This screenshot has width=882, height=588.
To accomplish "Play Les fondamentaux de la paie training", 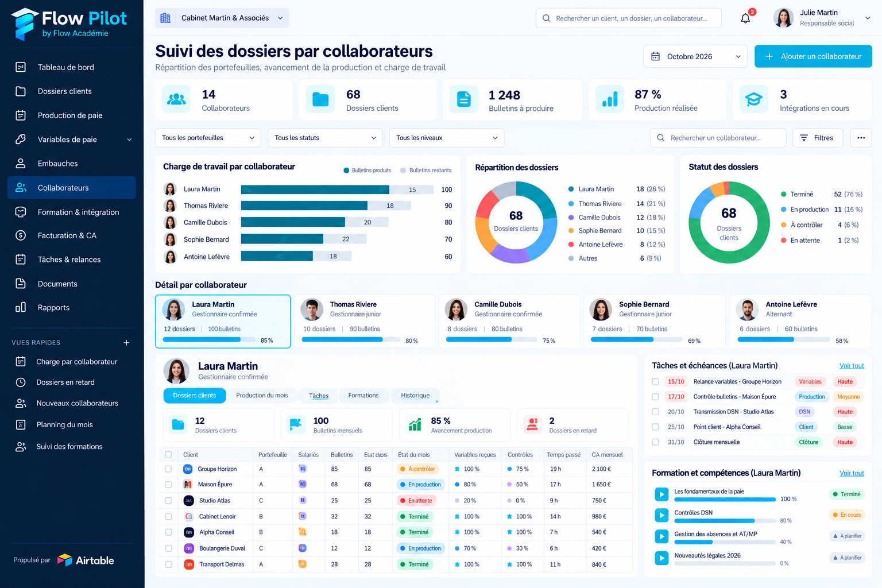I will tap(661, 494).
